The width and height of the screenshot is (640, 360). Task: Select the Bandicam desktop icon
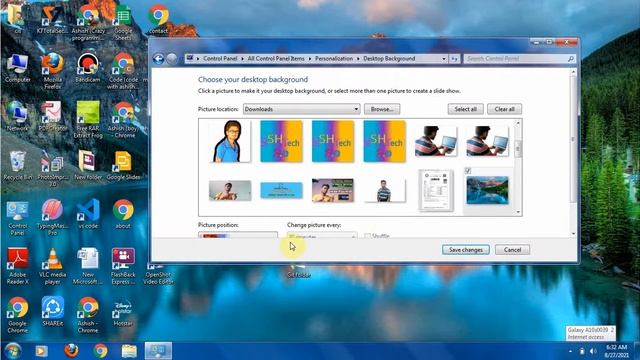88,68
